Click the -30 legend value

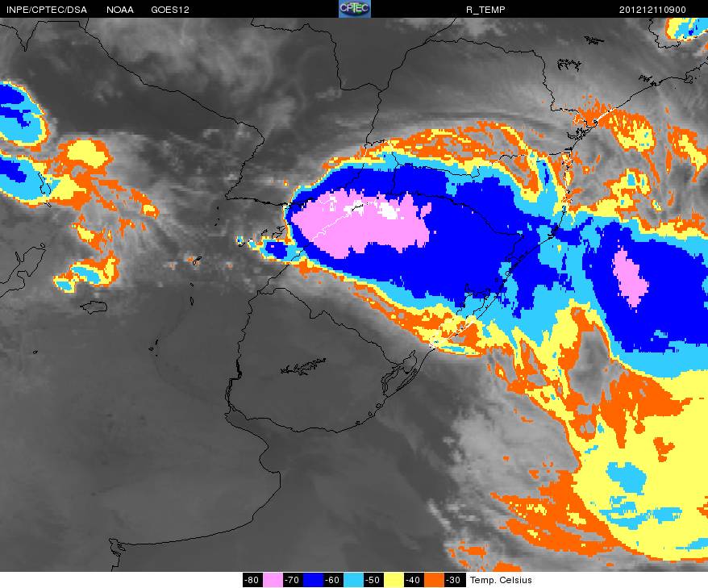coord(454,580)
